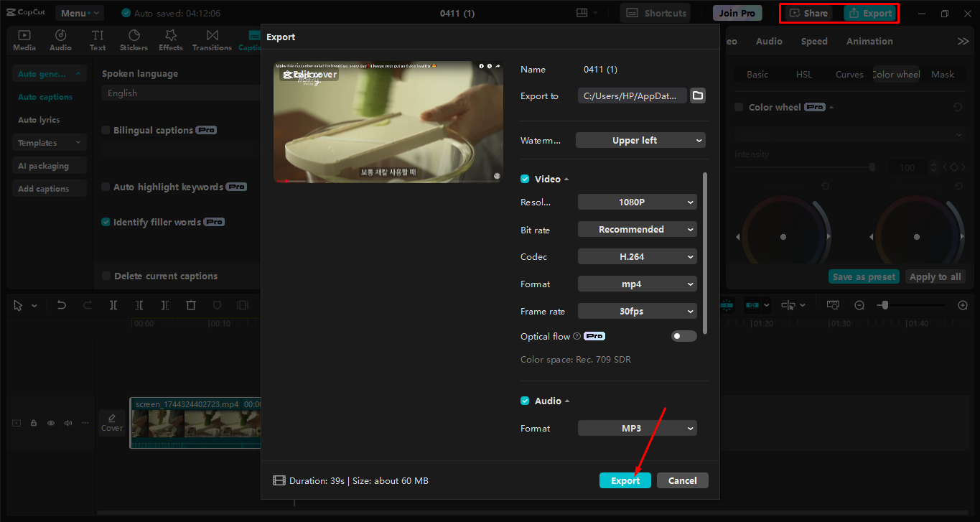Change the Resolution from 1080P
Viewport: 980px width, 522px height.
click(637, 202)
